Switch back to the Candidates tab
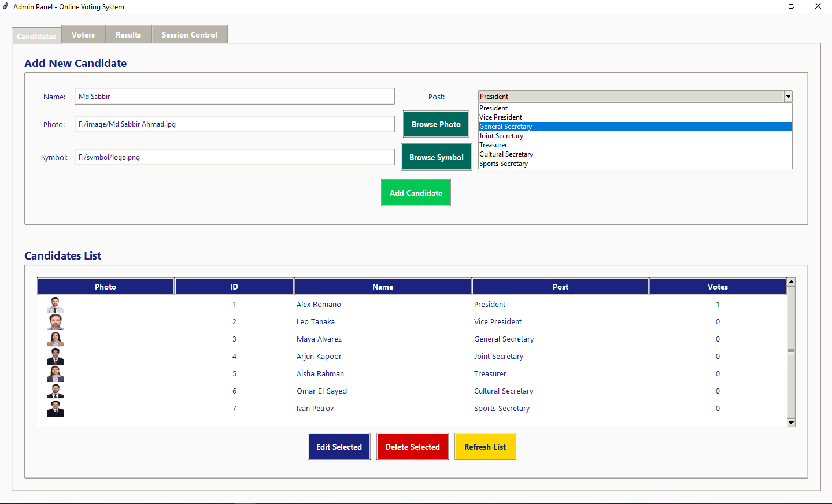The height and width of the screenshot is (504, 832). pos(36,36)
